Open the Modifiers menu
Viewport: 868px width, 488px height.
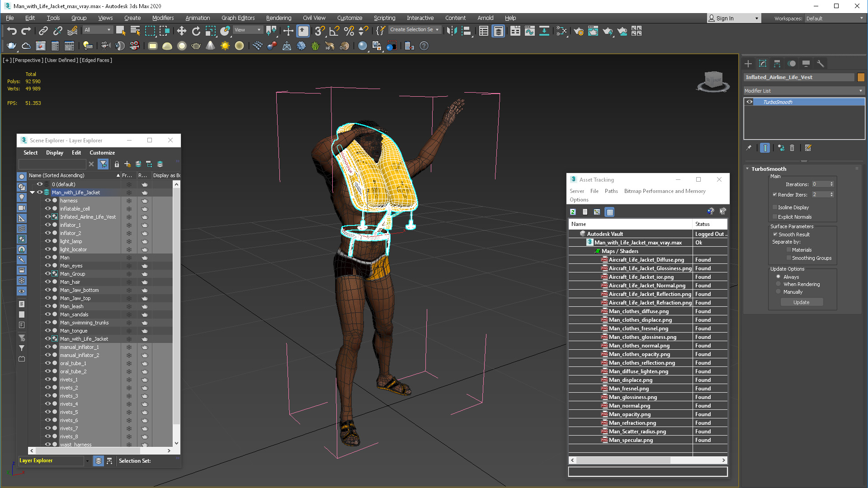point(163,18)
